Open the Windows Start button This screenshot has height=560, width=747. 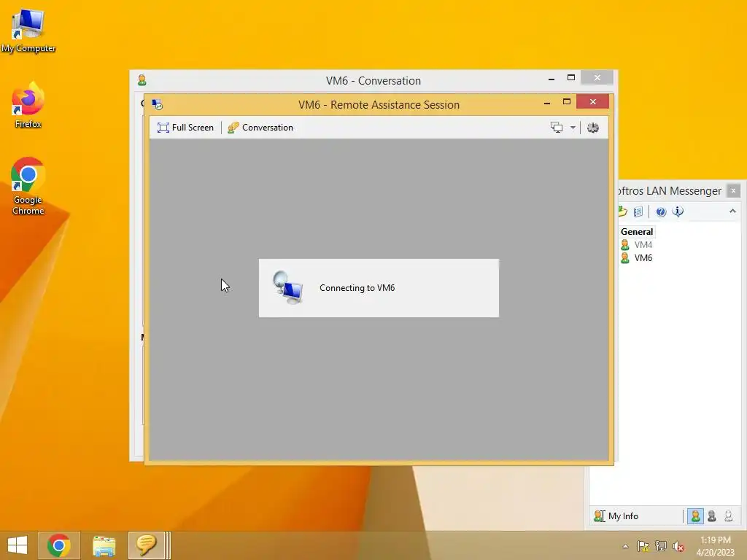click(18, 545)
